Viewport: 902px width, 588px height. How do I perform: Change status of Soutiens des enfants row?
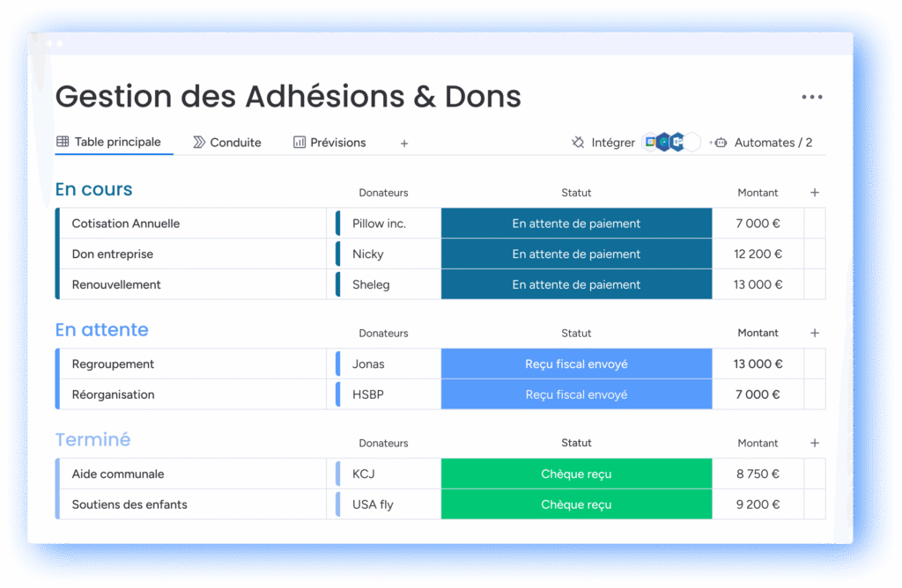click(x=576, y=504)
